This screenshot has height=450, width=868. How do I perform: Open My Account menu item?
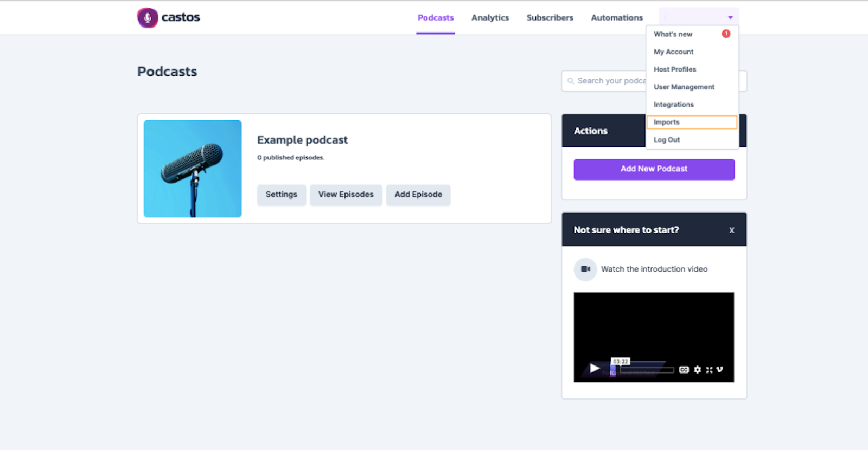click(674, 52)
